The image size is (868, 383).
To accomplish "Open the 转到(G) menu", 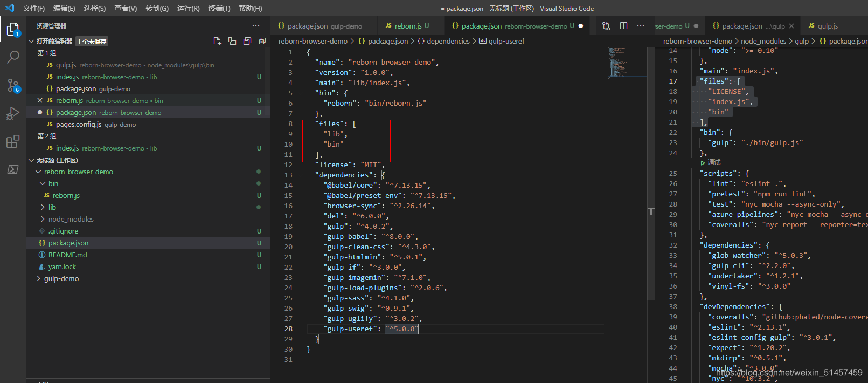I will [157, 8].
